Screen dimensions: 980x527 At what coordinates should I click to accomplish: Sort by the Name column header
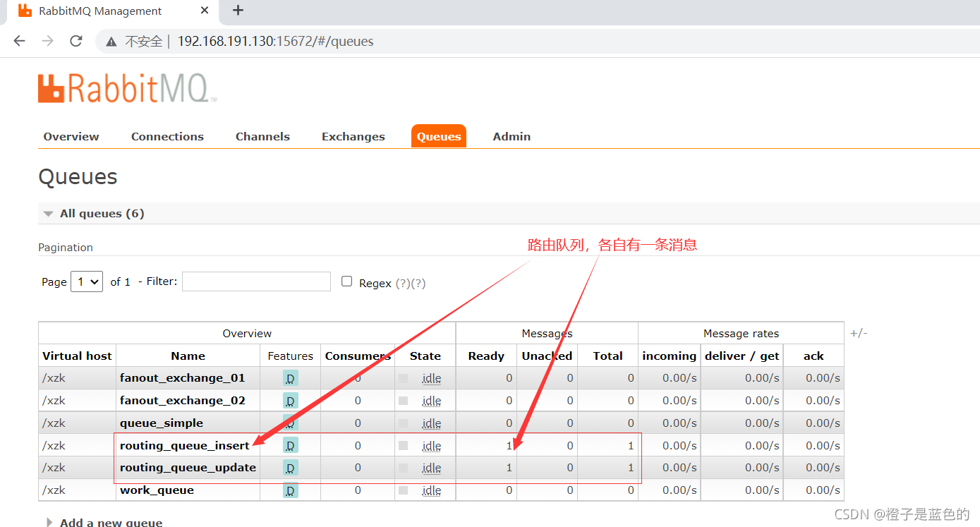coord(188,356)
